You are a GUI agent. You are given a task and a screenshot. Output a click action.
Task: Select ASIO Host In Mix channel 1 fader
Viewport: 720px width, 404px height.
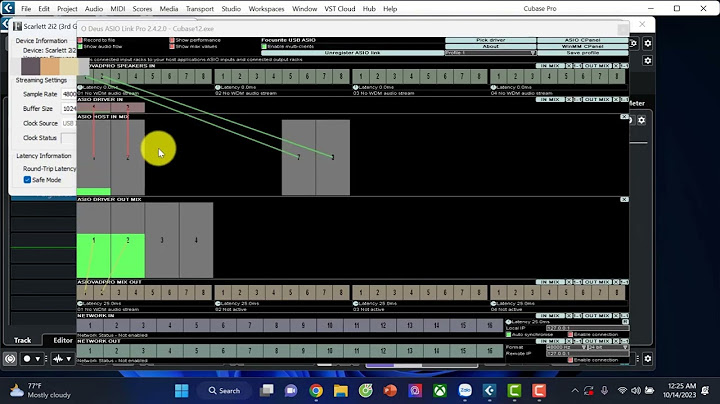click(94, 157)
